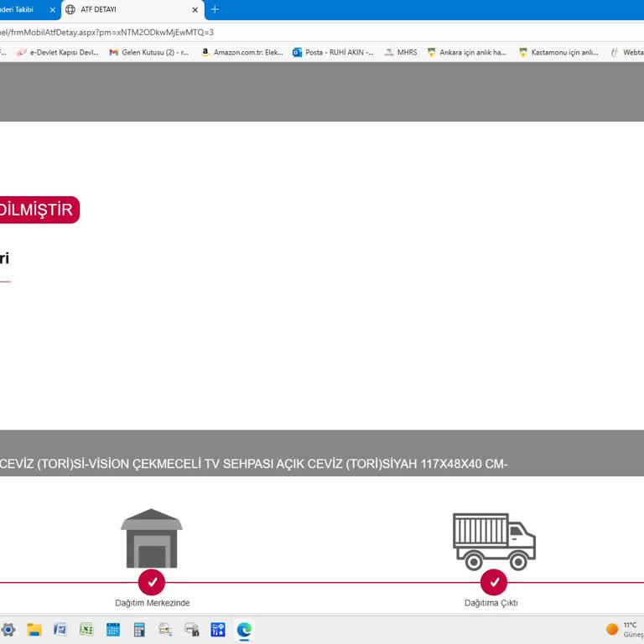Click the checkmark above Dağıtıma Çıktı
The image size is (644, 644).
click(x=494, y=582)
